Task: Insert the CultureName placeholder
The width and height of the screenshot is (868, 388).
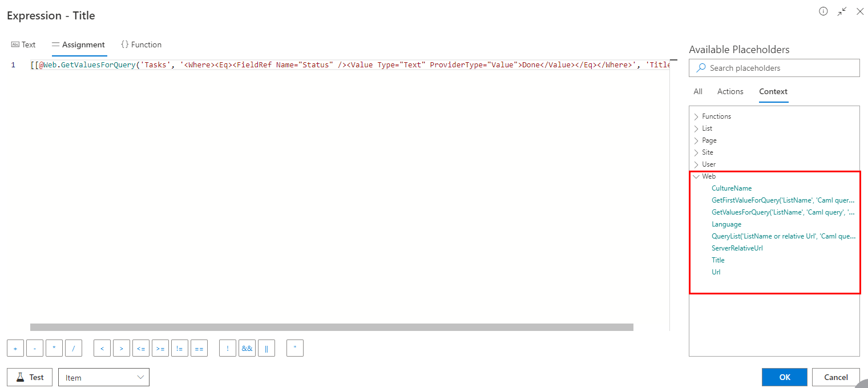Action: (x=732, y=188)
